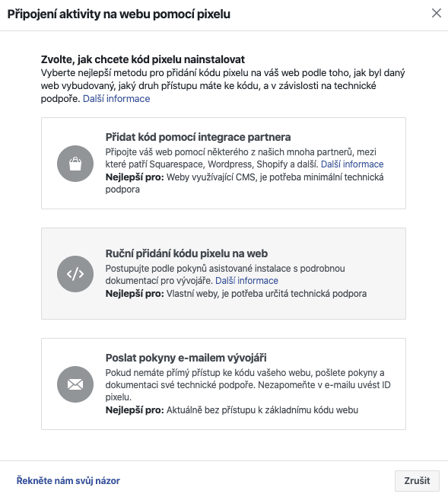Close the pixel connection dialog with X

tap(437, 13)
